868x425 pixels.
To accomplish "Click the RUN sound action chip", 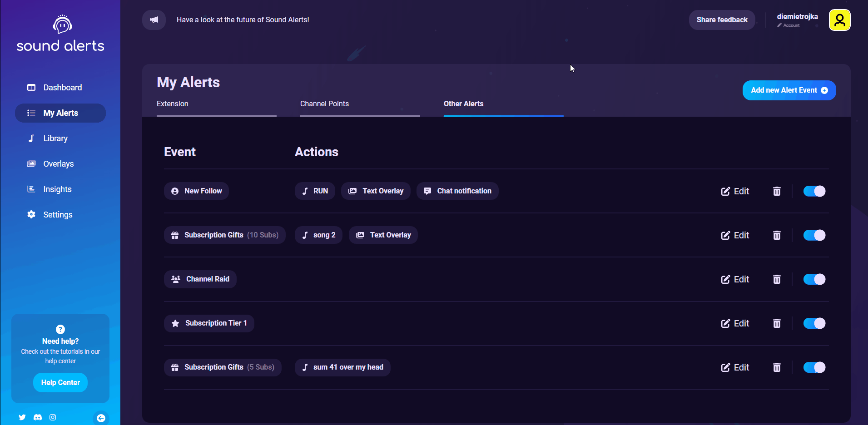I will pos(315,191).
